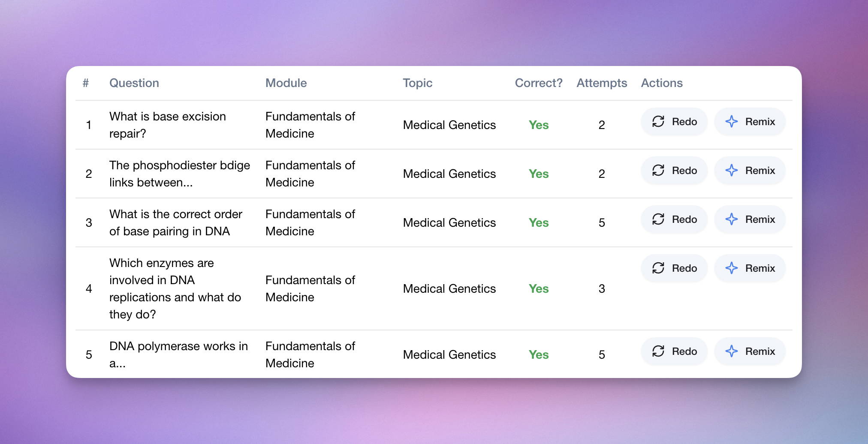The height and width of the screenshot is (444, 868).
Task: Click the Remix sparkle icon for question 1
Action: tap(732, 122)
